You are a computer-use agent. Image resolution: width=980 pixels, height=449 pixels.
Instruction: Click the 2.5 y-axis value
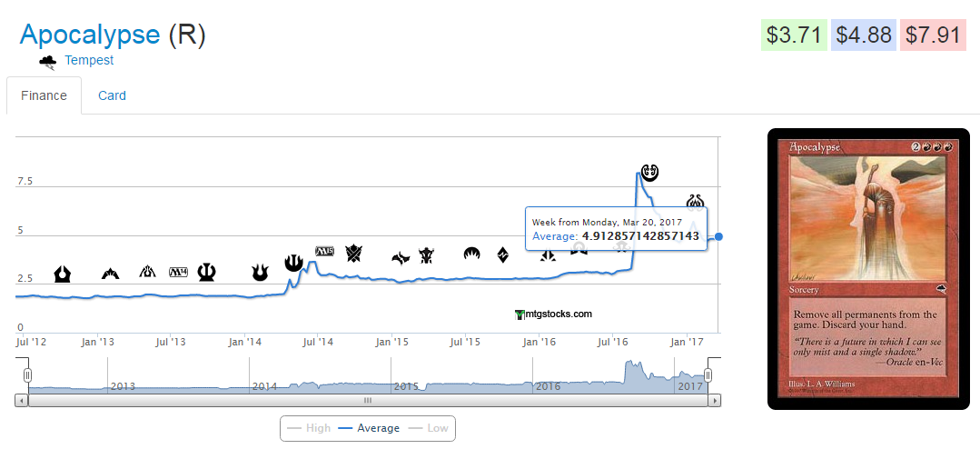point(25,278)
